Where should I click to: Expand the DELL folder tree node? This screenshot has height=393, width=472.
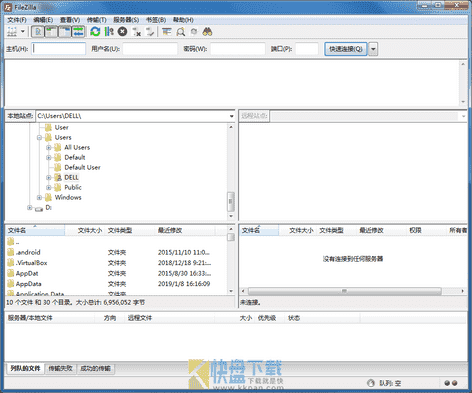tap(49, 177)
